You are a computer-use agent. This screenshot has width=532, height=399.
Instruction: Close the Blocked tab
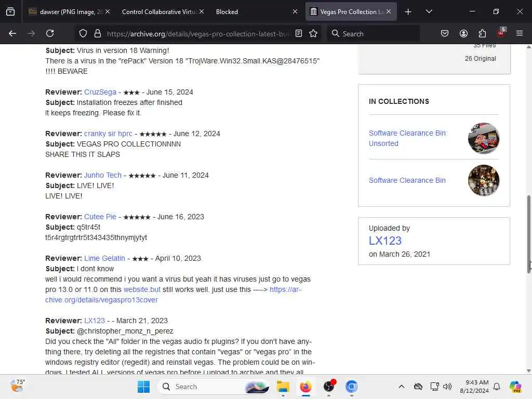coord(295,11)
